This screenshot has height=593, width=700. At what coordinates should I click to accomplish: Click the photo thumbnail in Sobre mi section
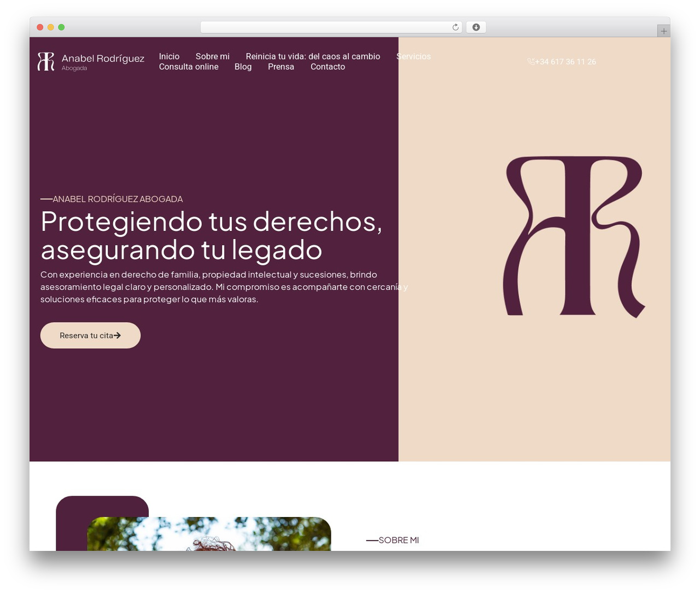tap(209, 534)
